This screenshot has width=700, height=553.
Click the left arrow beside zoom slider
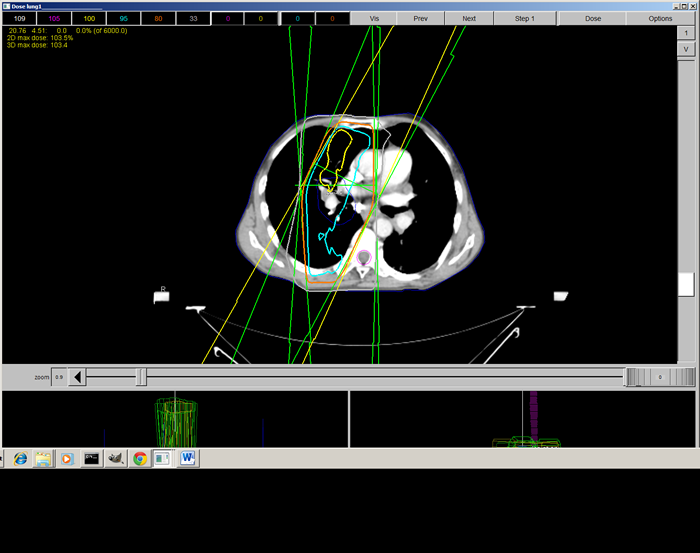coord(77,377)
